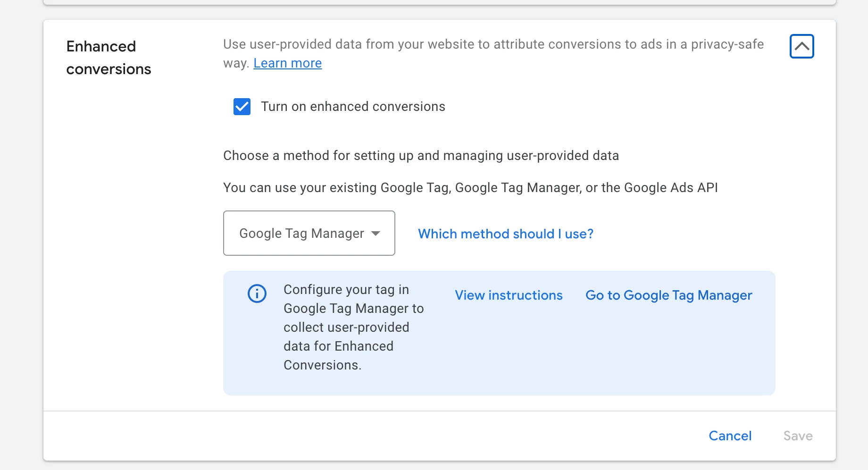This screenshot has width=868, height=470.
Task: Open 'Which method should I use?' help
Action: click(x=505, y=234)
